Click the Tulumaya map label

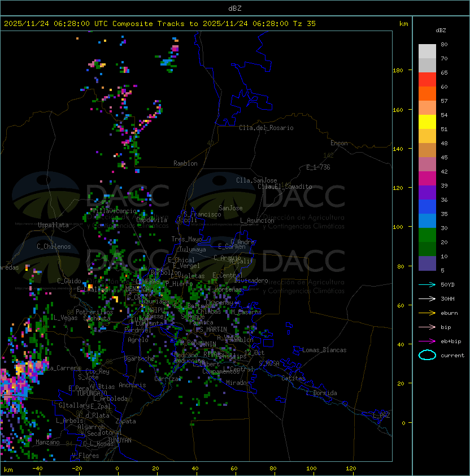[193, 249]
